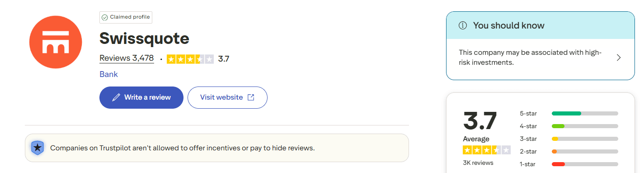
Task: Click the Write a review button
Action: [141, 97]
